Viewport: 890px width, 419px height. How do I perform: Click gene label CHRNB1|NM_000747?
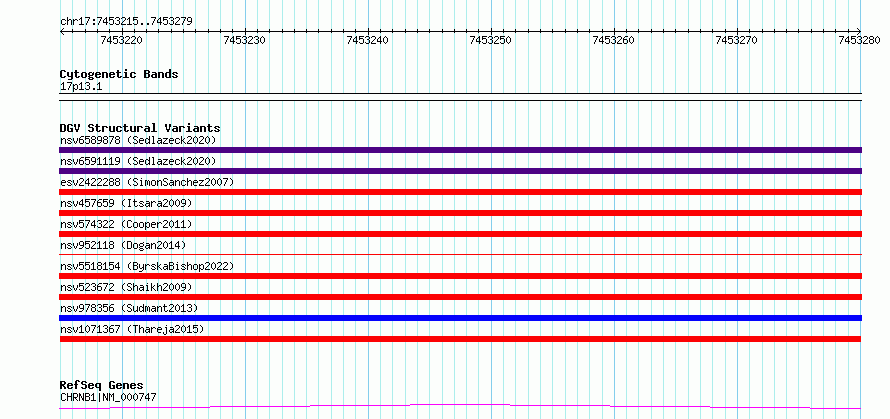pos(108,397)
